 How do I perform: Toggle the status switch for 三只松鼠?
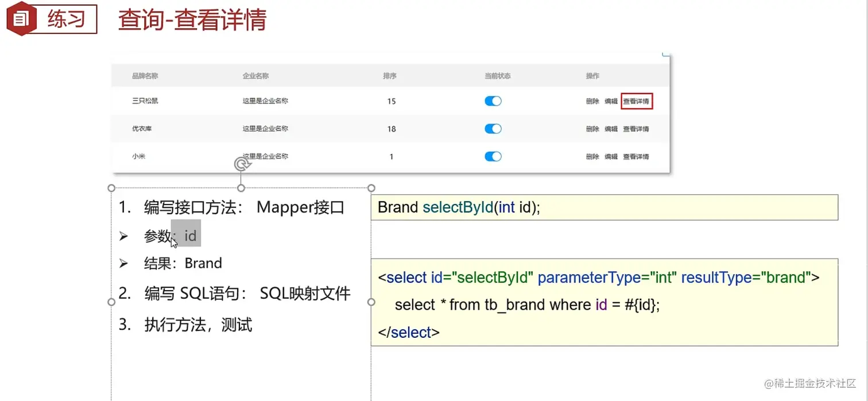point(493,101)
